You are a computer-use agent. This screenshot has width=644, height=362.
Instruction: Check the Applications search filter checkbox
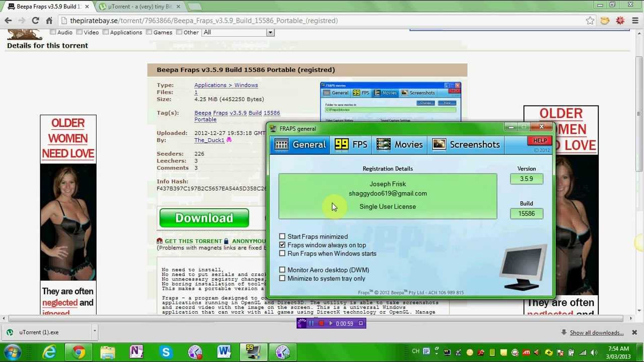(106, 32)
